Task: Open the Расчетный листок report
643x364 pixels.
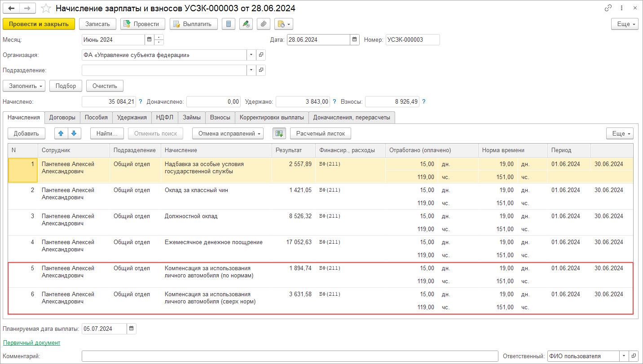Action: tap(320, 133)
